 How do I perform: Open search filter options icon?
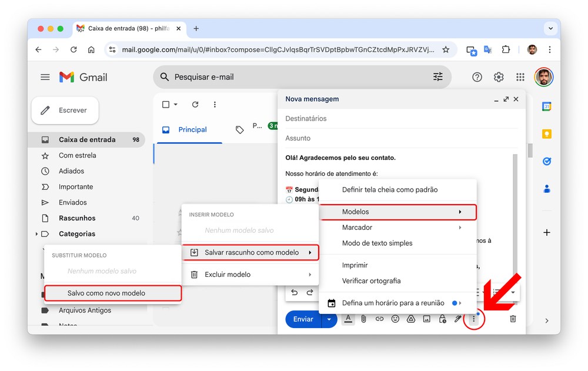[x=437, y=77]
